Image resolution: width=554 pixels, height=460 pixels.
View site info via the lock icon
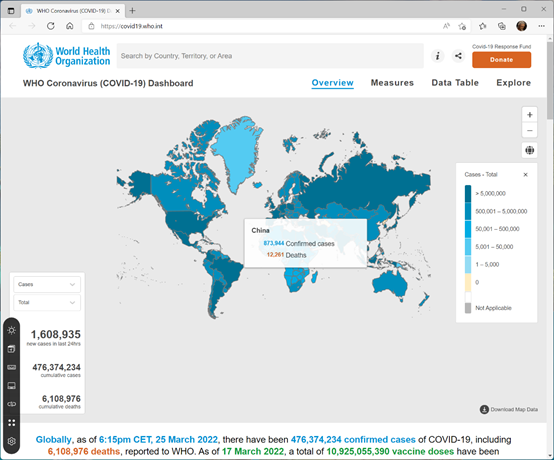(92, 26)
